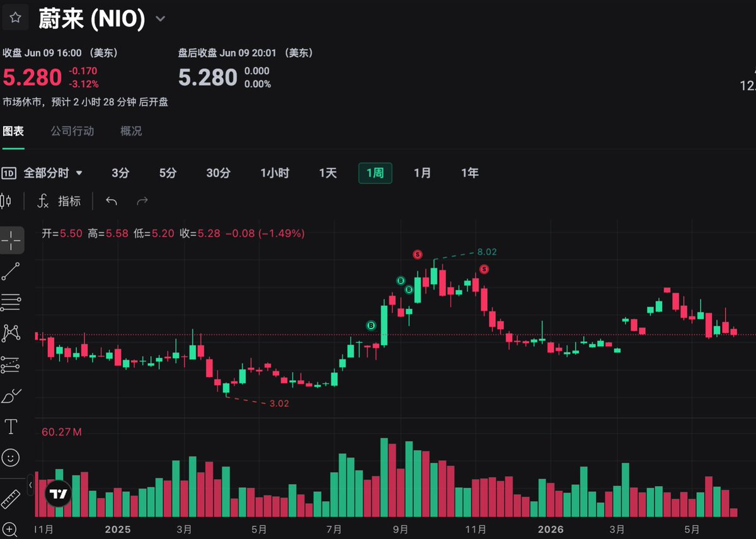Click the 60.27 M volume value
Image resolution: width=756 pixels, height=539 pixels.
tap(62, 432)
